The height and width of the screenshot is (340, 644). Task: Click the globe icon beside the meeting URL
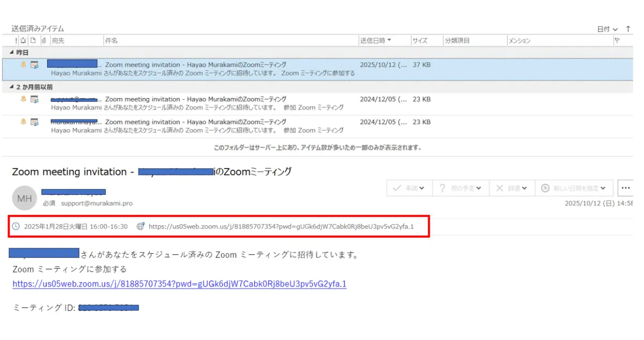coord(141,226)
